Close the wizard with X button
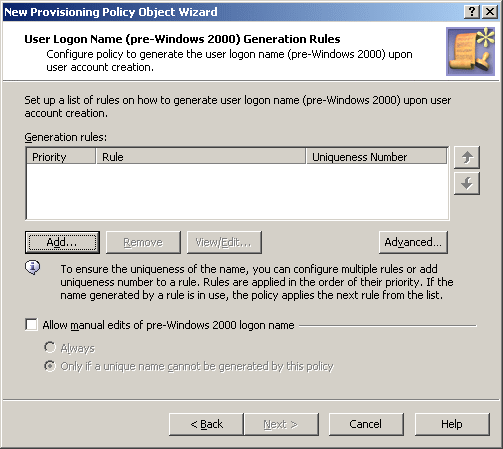Image resolution: width=503 pixels, height=449 pixels. [x=490, y=12]
